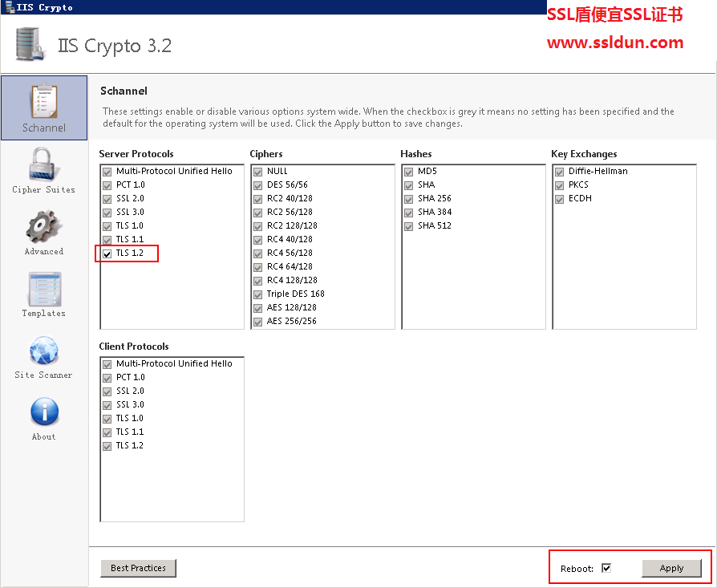Toggle Server Protocols PCT 1.0 checkbox

tap(107, 185)
